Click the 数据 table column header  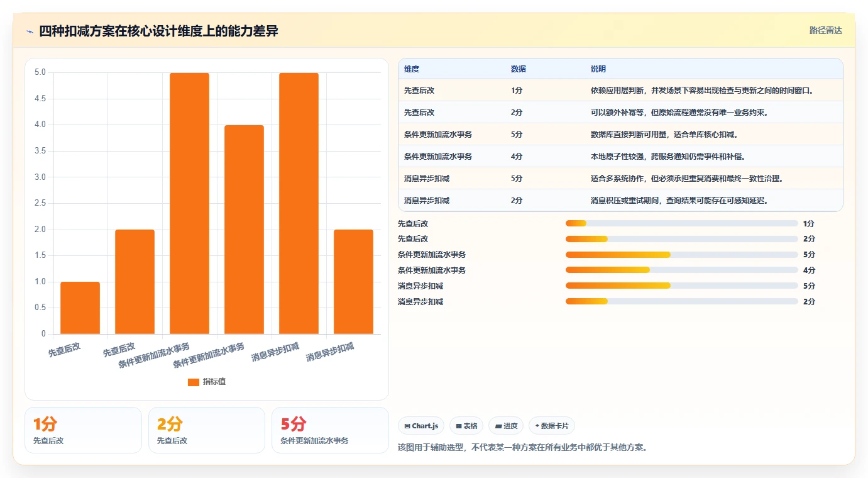[x=519, y=69]
